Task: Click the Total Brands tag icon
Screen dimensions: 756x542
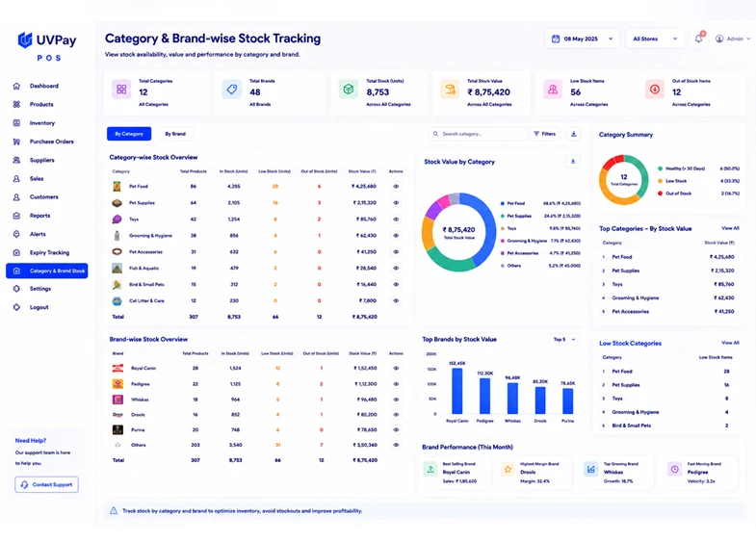Action: click(x=232, y=90)
